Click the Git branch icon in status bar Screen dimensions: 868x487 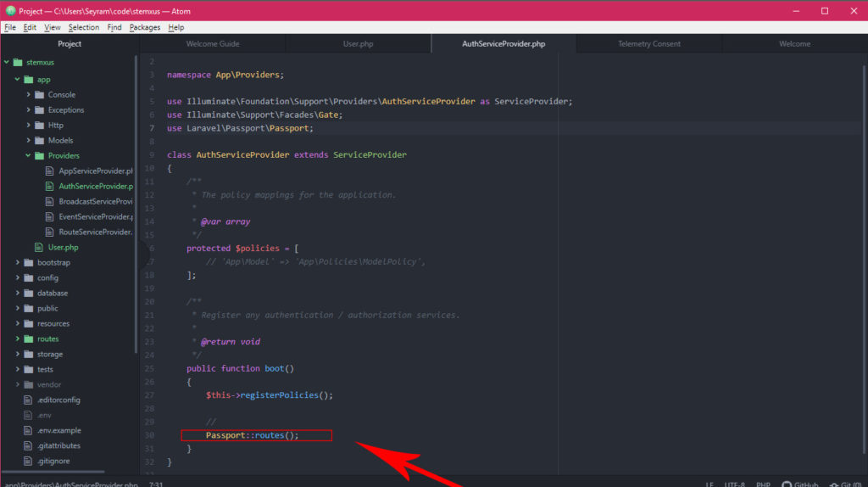(x=834, y=484)
